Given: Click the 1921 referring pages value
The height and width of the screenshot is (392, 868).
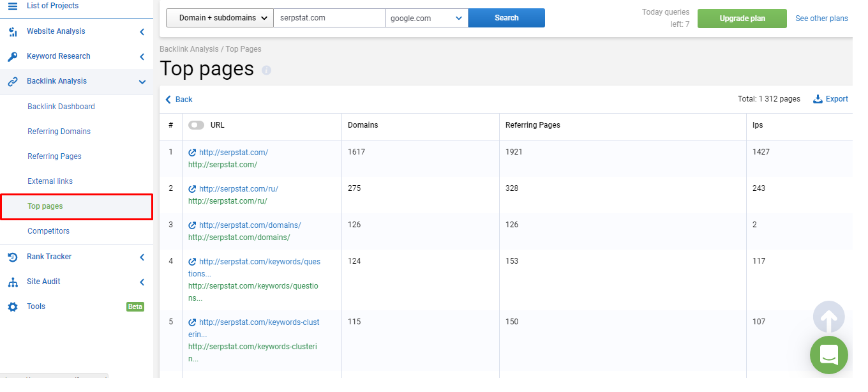Looking at the screenshot, I should 514,152.
